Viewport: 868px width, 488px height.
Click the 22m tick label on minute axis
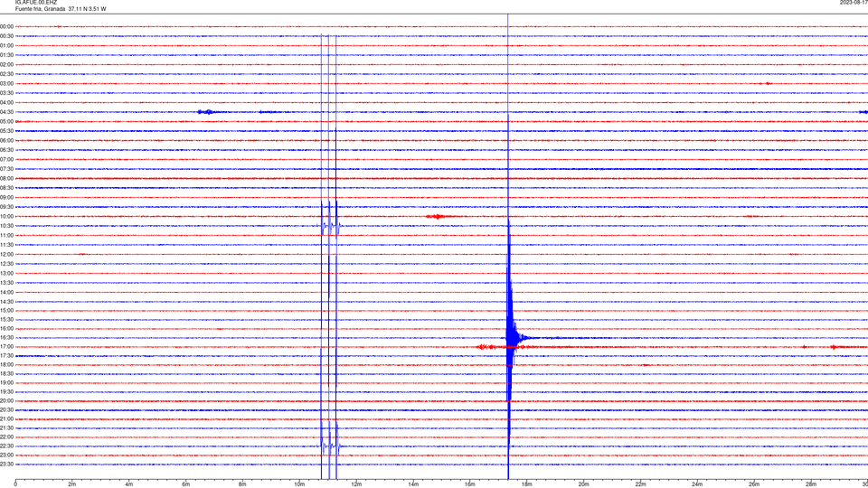pos(640,484)
